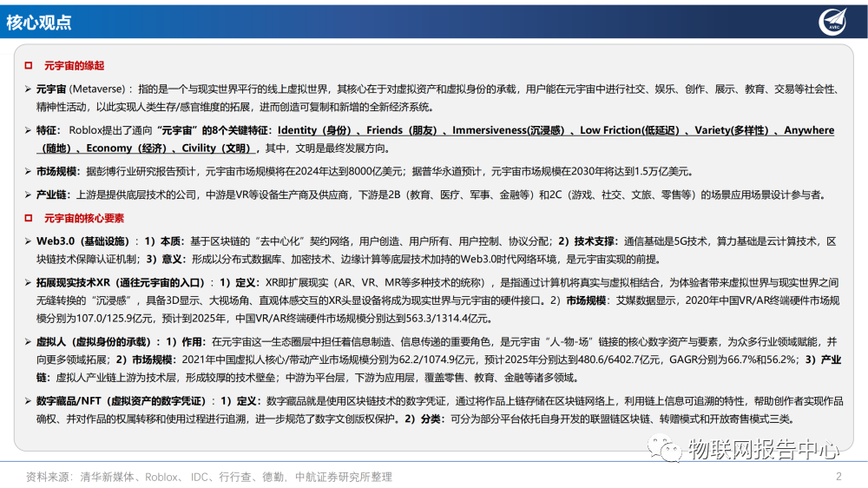Viewport: 868px width, 488px height.
Task: Click the red square before 元宇宙的缘起
Action: pos(29,65)
